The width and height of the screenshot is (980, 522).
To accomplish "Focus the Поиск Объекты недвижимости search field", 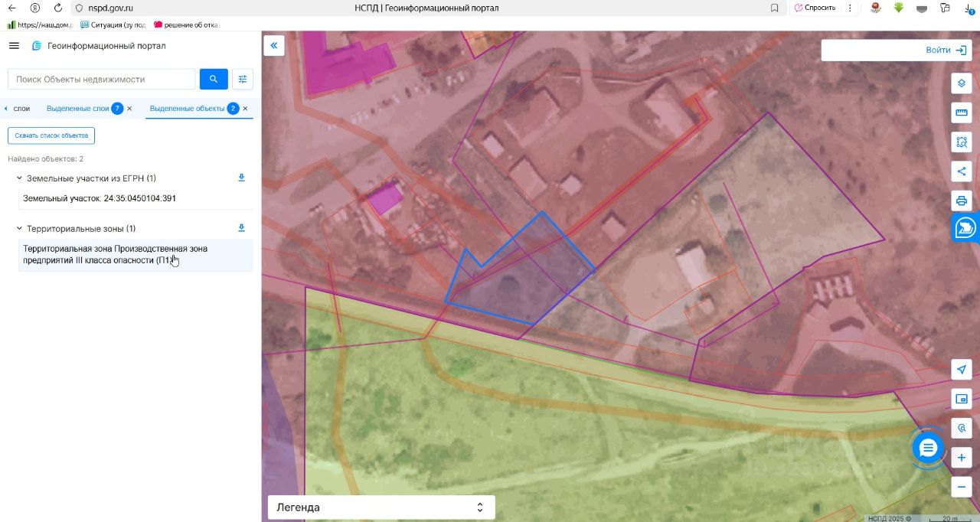I will click(x=102, y=79).
